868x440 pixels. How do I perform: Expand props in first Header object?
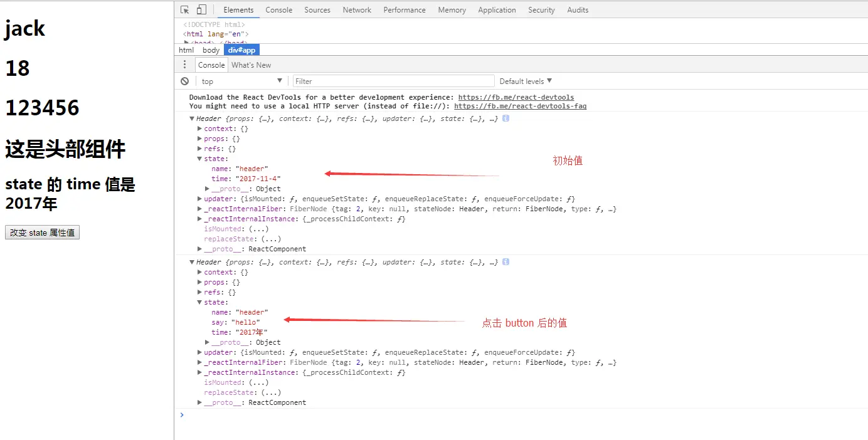point(199,139)
